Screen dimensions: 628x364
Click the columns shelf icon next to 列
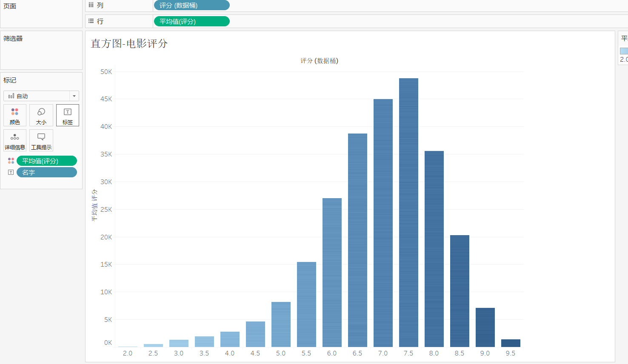coord(91,5)
